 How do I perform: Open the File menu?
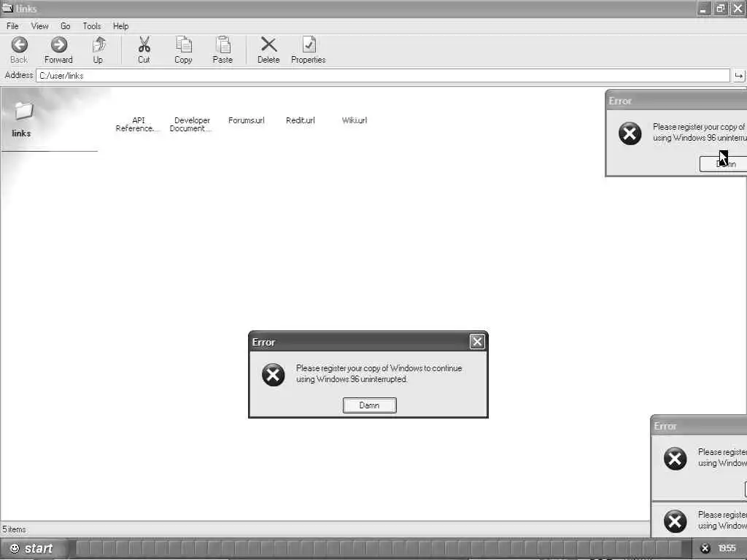click(x=12, y=26)
